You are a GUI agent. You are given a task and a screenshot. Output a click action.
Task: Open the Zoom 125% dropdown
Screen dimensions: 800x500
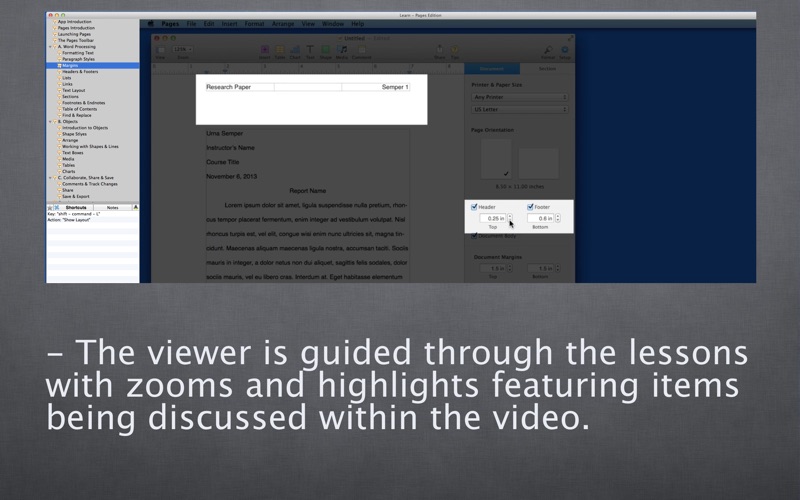pos(183,49)
